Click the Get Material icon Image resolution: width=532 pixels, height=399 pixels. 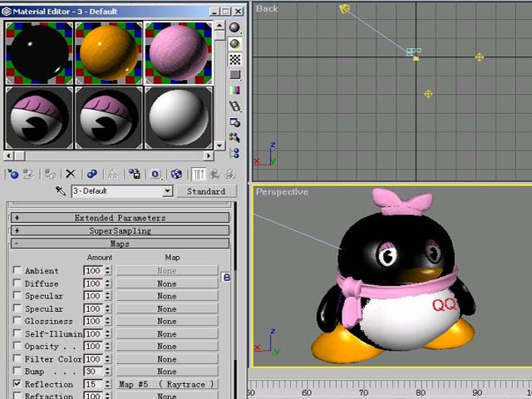13,175
